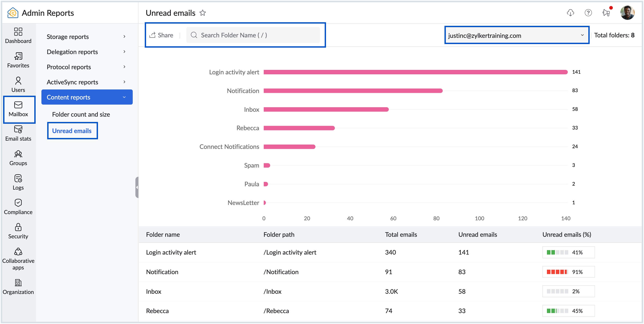Mark Unread emails report as favorite star
The height and width of the screenshot is (324, 644).
202,13
